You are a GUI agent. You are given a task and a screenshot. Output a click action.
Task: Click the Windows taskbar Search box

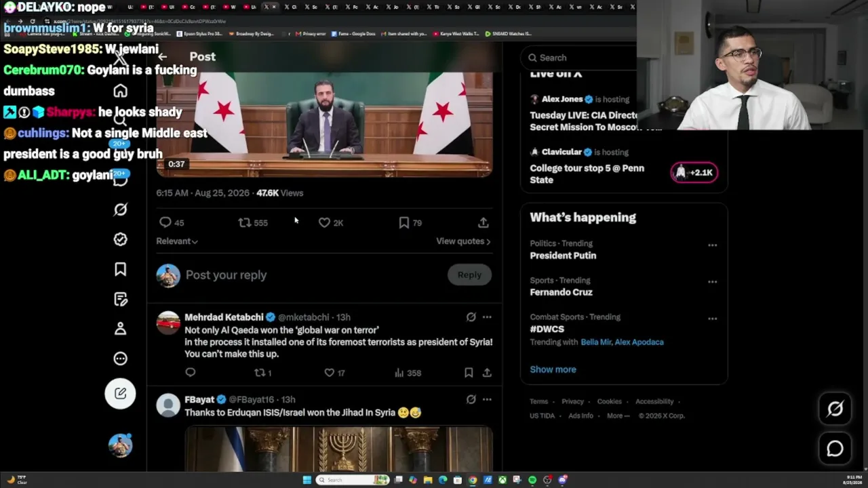(353, 480)
